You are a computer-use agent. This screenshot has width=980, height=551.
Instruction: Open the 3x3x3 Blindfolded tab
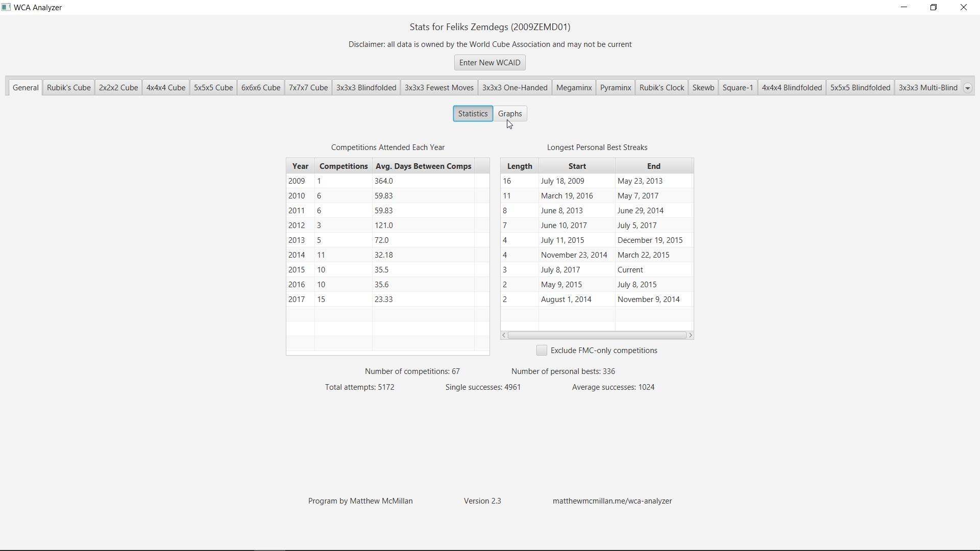[x=366, y=88]
